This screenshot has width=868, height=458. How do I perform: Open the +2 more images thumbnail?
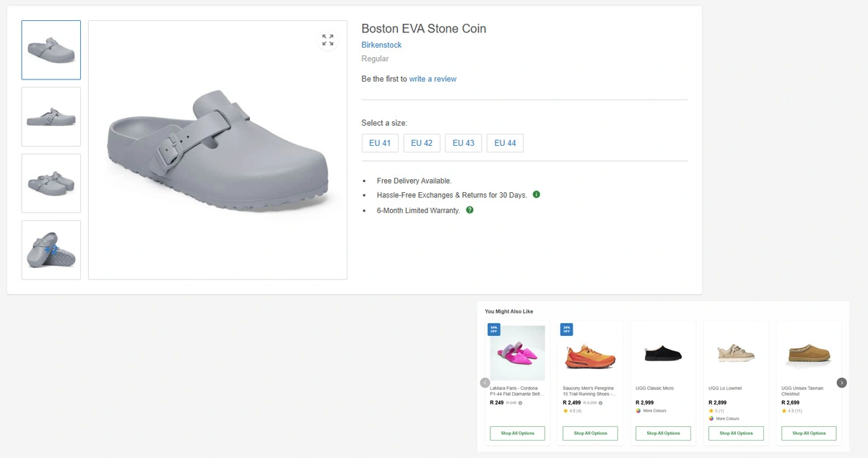coord(51,249)
